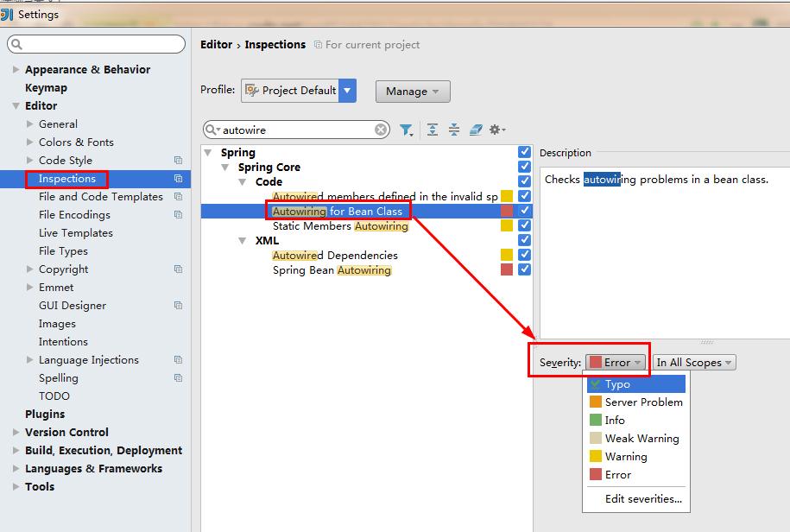This screenshot has width=790, height=532.
Task: Uncheck Autowiring for Bean Class inspection
Action: 524,211
